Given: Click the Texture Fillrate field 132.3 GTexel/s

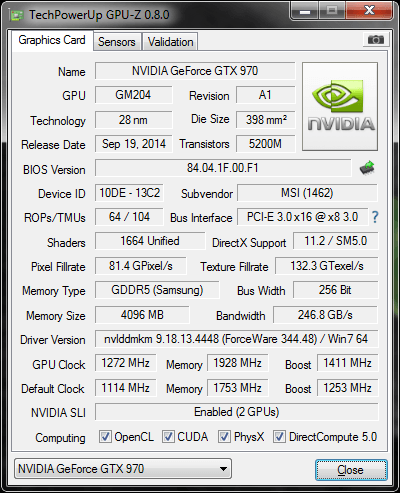Looking at the screenshot, I should [327, 266].
